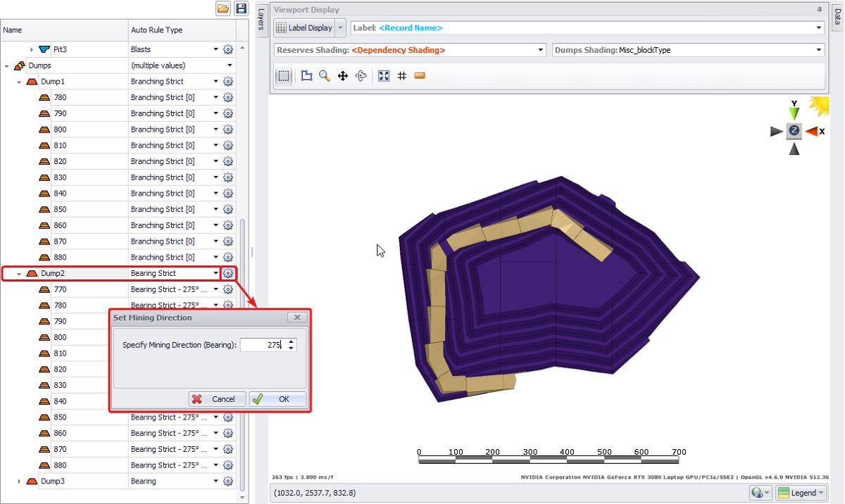Toggle the viewport grid display
Viewport: 845px width, 504px height.
click(x=402, y=76)
